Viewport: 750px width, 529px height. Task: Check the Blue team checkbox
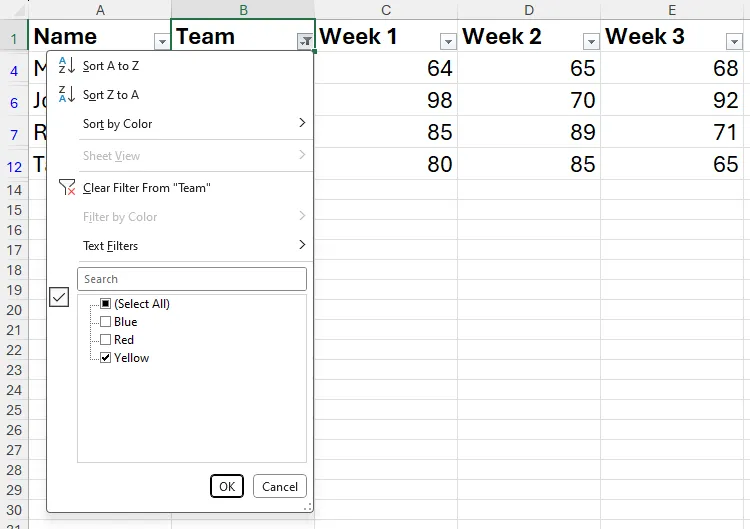point(106,322)
